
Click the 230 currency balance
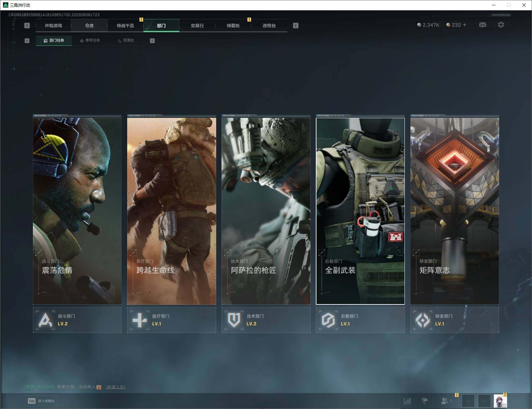click(456, 25)
